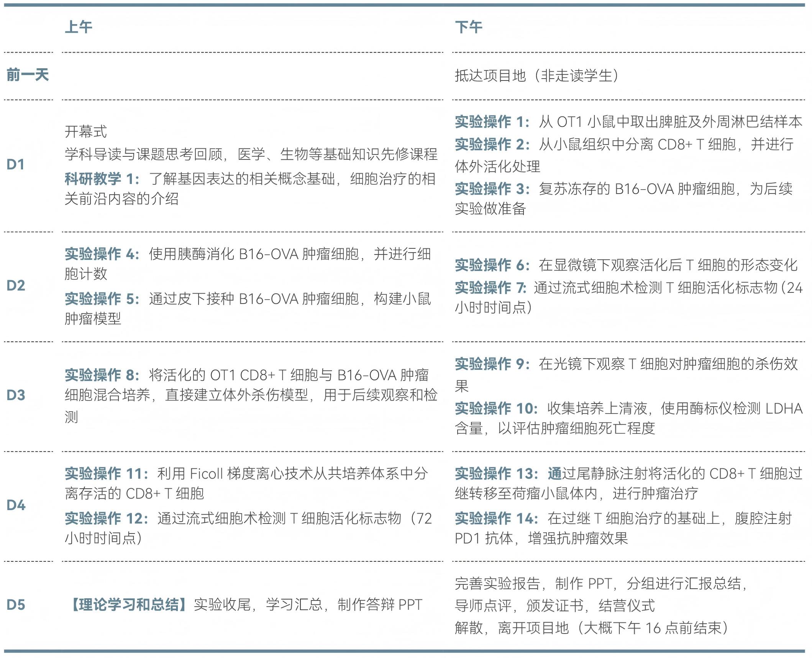Image resolution: width=812 pixels, height=658 pixels.
Task: Click the 实验操作 1 heading
Action: [x=492, y=122]
